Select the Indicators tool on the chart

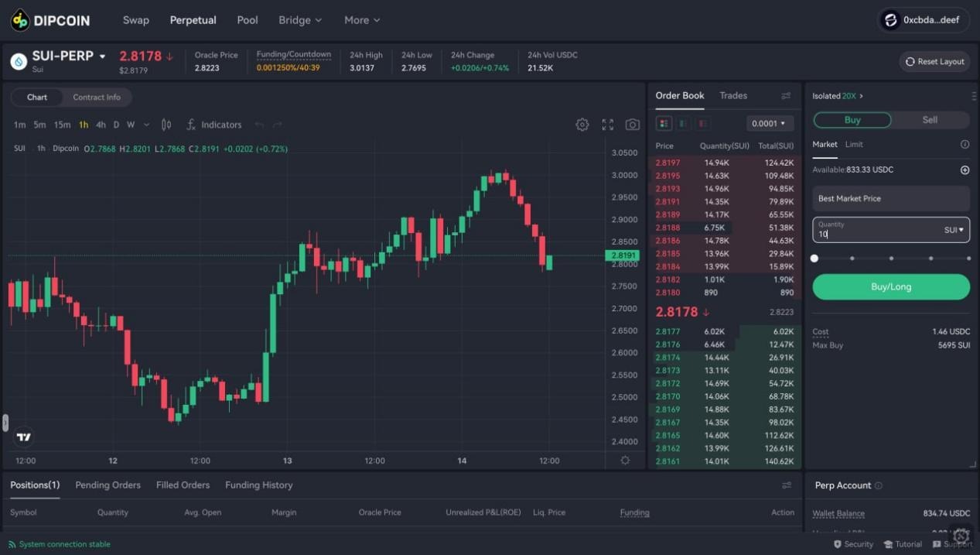coord(214,124)
